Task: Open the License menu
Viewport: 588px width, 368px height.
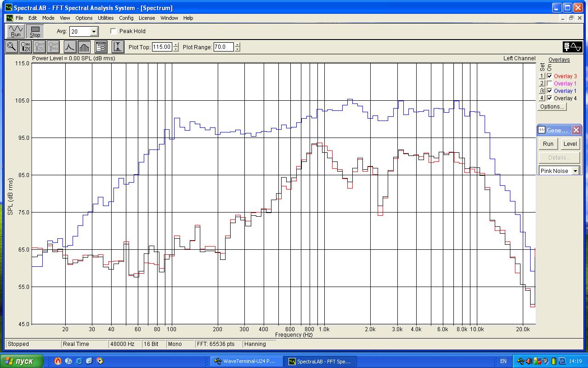Action: point(147,18)
